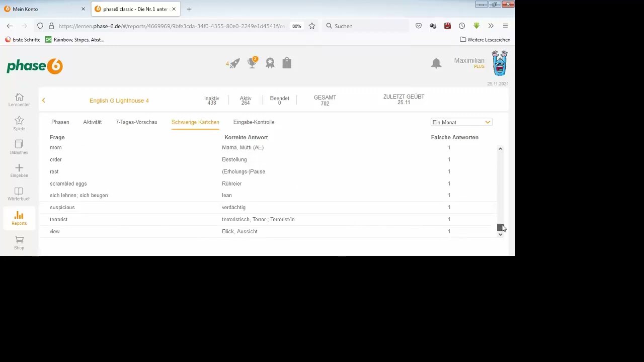The image size is (644, 362).
Task: Bookmark page with star icon
Action: (312, 26)
